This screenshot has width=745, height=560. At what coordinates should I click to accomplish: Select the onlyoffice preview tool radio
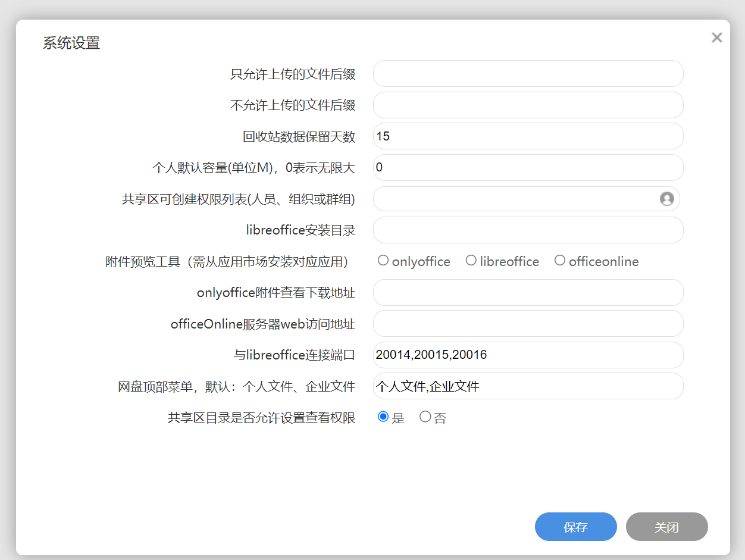click(383, 260)
